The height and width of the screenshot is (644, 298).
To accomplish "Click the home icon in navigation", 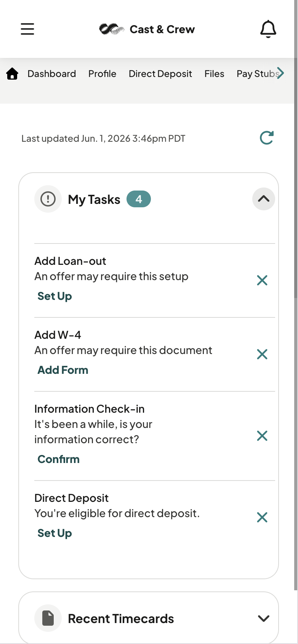I will (12, 74).
